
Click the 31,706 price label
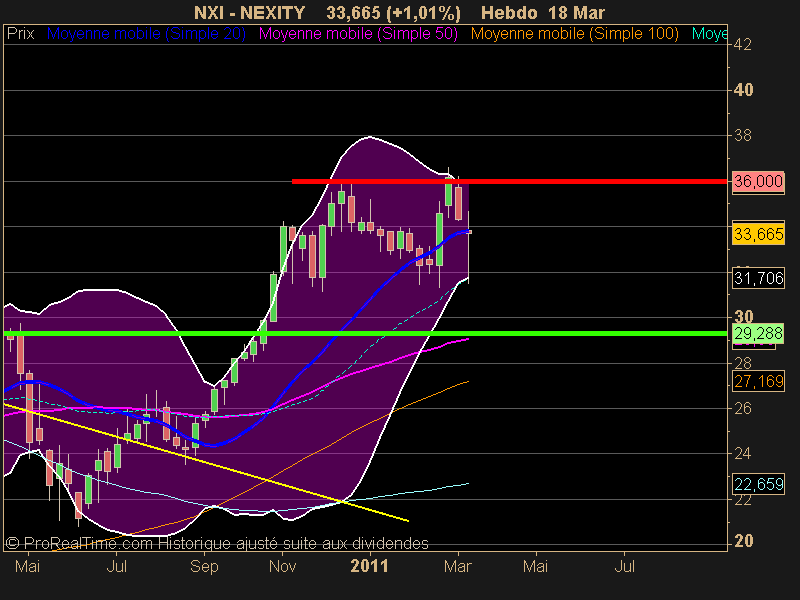(758, 278)
